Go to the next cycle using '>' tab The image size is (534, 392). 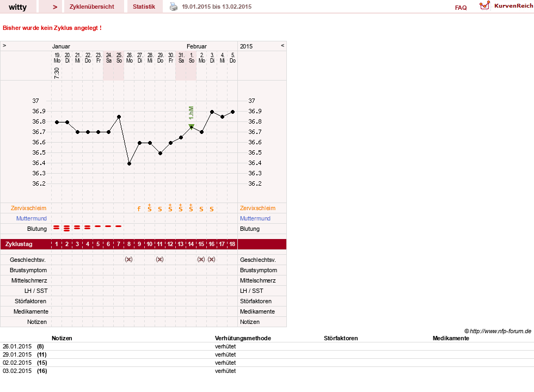pos(51,7)
